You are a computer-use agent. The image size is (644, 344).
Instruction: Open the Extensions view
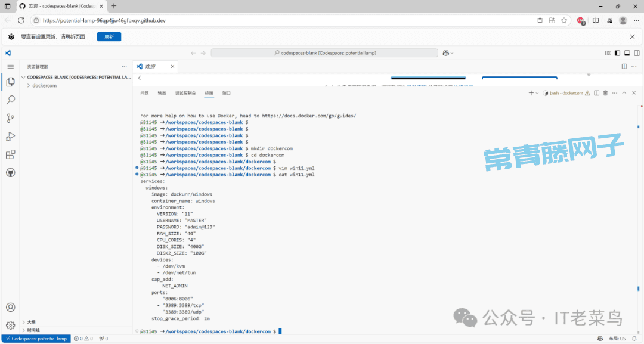(x=11, y=155)
